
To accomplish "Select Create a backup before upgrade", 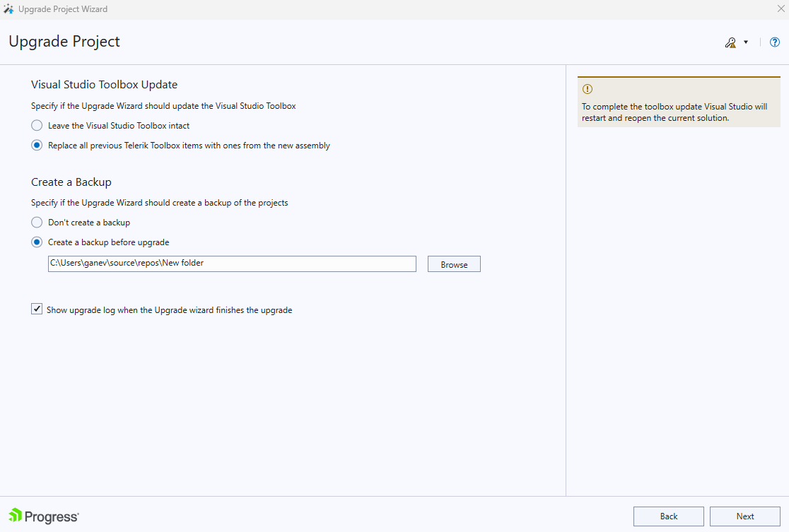I will pos(36,242).
